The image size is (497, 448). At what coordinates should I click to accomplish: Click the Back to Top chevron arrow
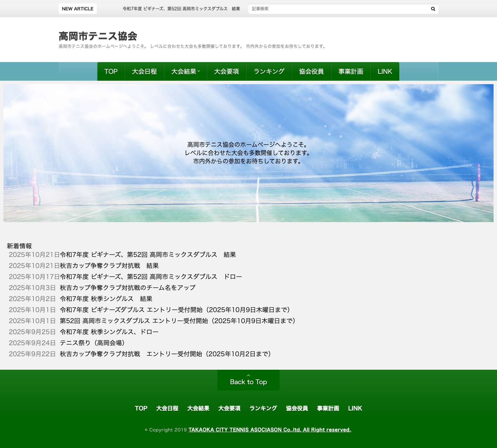248,376
